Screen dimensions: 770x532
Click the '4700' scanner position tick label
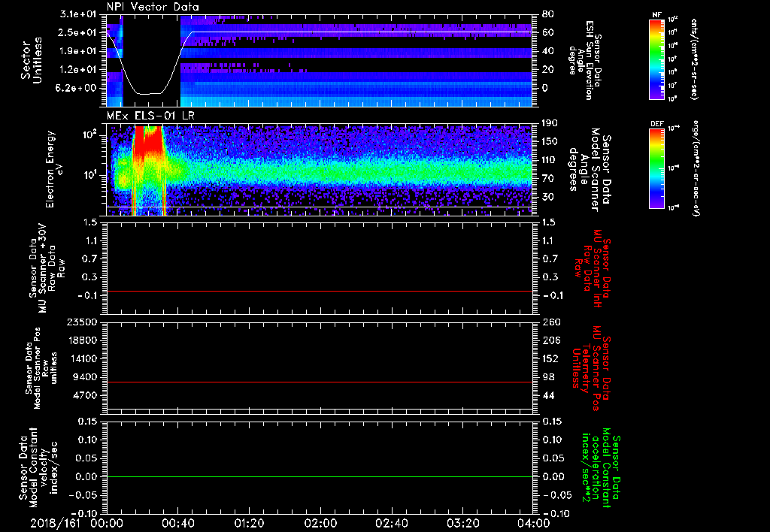86,395
